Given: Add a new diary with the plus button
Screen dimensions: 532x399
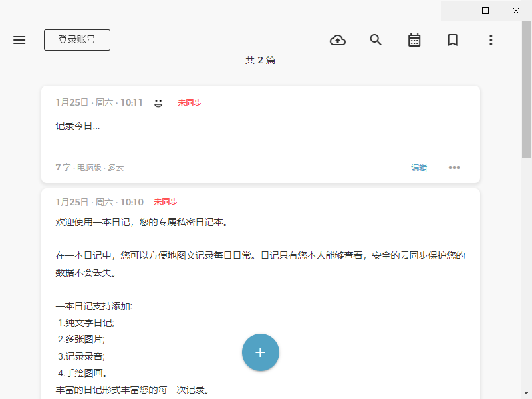Looking at the screenshot, I should (261, 352).
